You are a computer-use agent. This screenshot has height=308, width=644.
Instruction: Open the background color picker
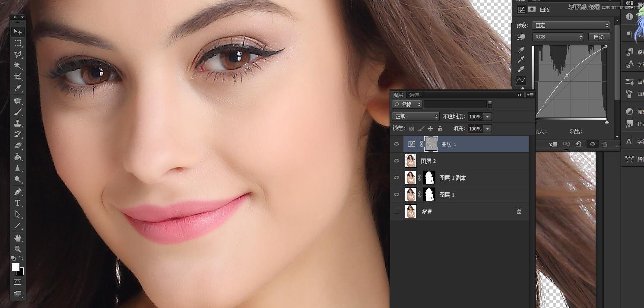coord(21,273)
